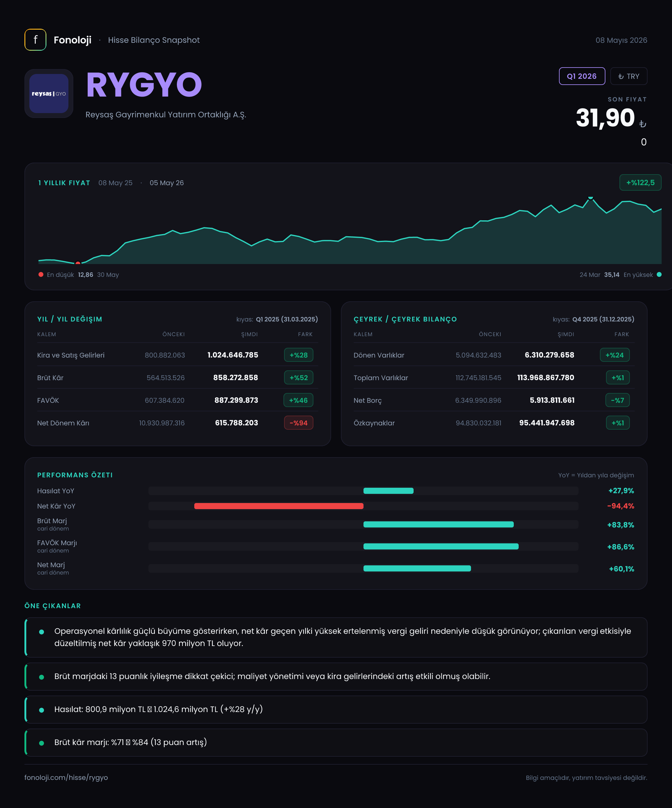Click the green bullet of the Hasılat highlight
The image size is (672, 808).
(x=42, y=710)
